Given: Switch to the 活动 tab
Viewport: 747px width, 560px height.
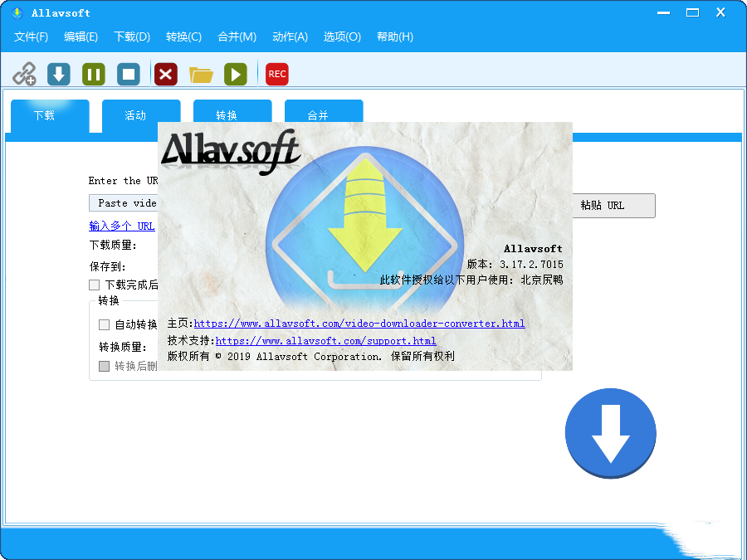Looking at the screenshot, I should click(141, 115).
